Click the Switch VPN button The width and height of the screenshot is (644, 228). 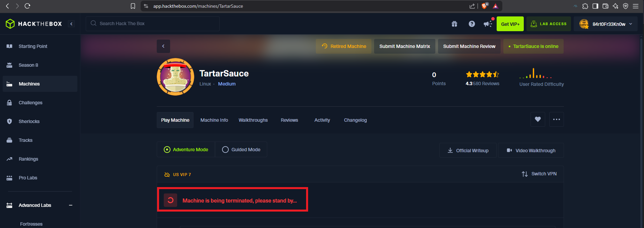[539, 174]
